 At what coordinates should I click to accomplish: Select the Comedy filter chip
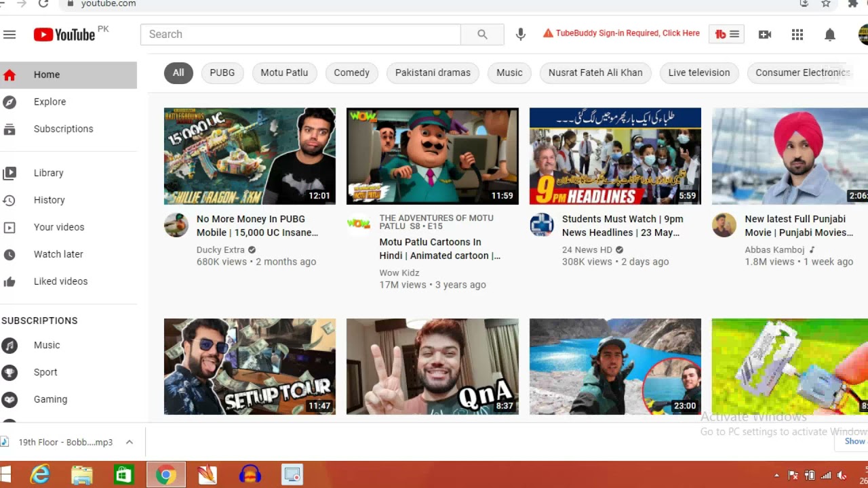(351, 73)
